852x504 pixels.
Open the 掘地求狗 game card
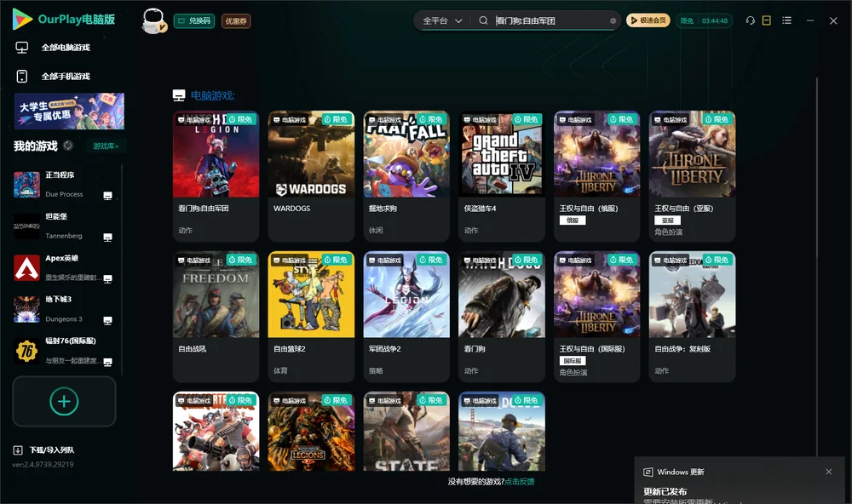406,176
